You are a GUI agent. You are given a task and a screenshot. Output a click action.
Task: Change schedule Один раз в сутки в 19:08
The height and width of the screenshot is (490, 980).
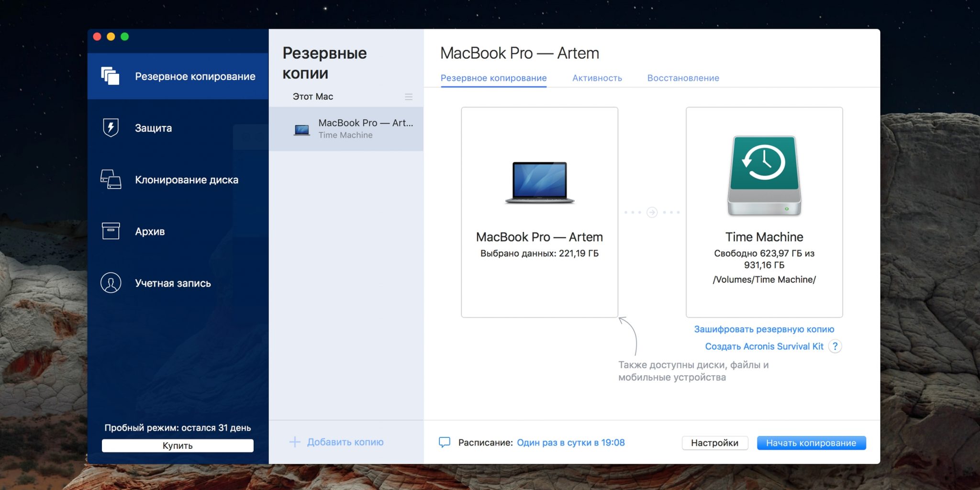(x=571, y=443)
